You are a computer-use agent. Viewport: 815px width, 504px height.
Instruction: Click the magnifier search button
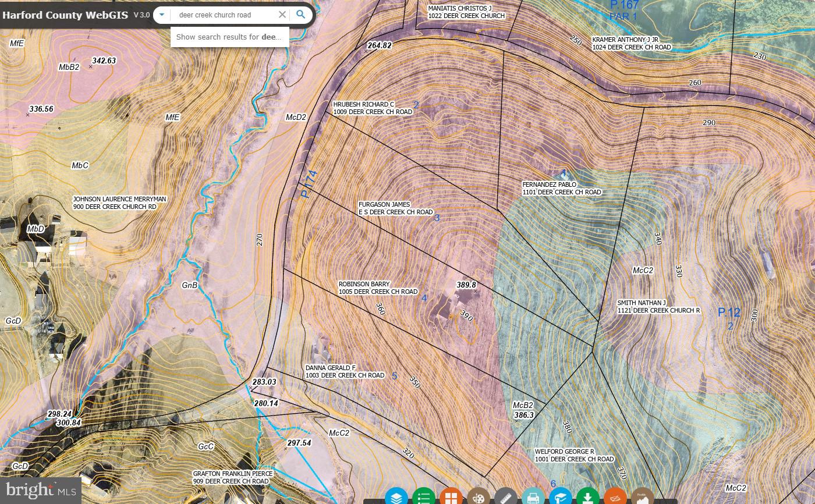pos(301,15)
